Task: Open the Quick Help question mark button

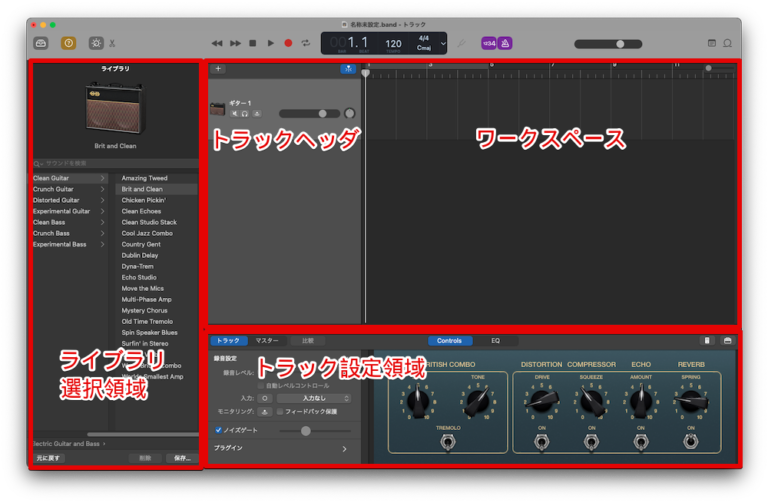Action: [x=69, y=43]
